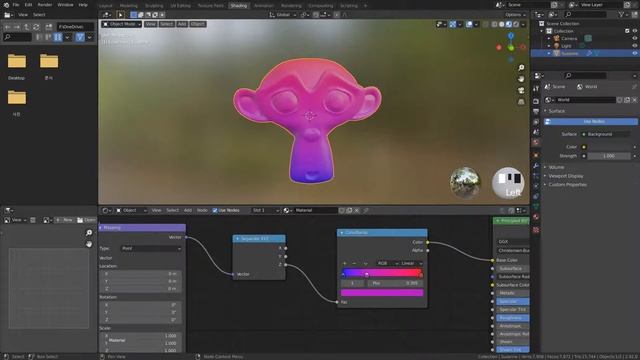Click the file browser back arrow
The height and width of the screenshot is (360, 640).
[x=7, y=27]
